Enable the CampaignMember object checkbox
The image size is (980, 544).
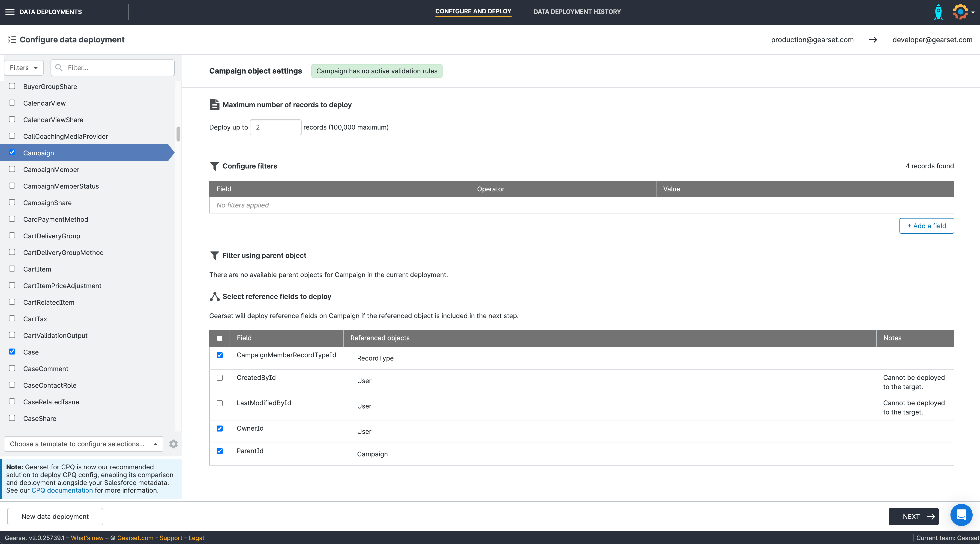coord(12,169)
